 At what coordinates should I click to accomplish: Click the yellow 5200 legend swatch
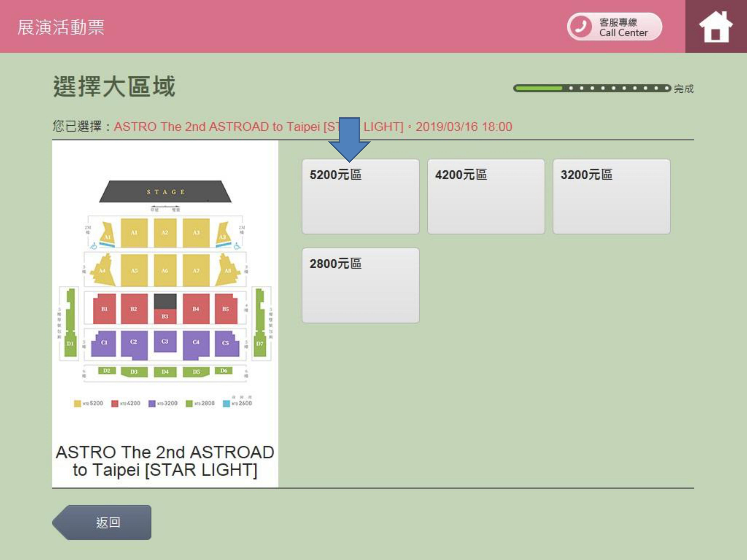coord(77,403)
